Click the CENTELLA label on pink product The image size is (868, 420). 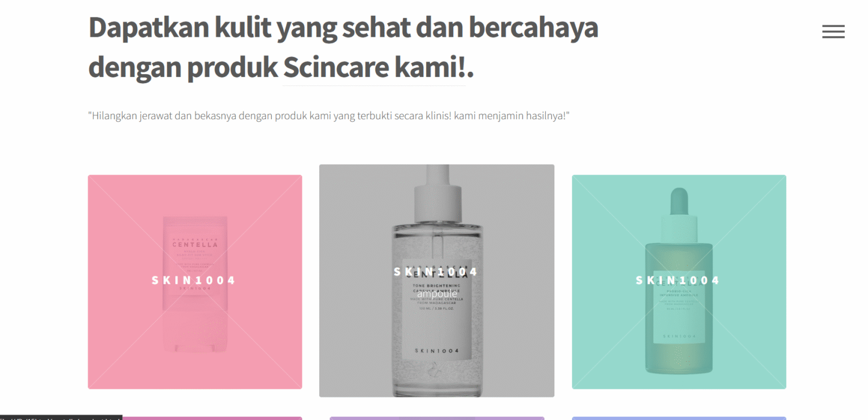(195, 245)
